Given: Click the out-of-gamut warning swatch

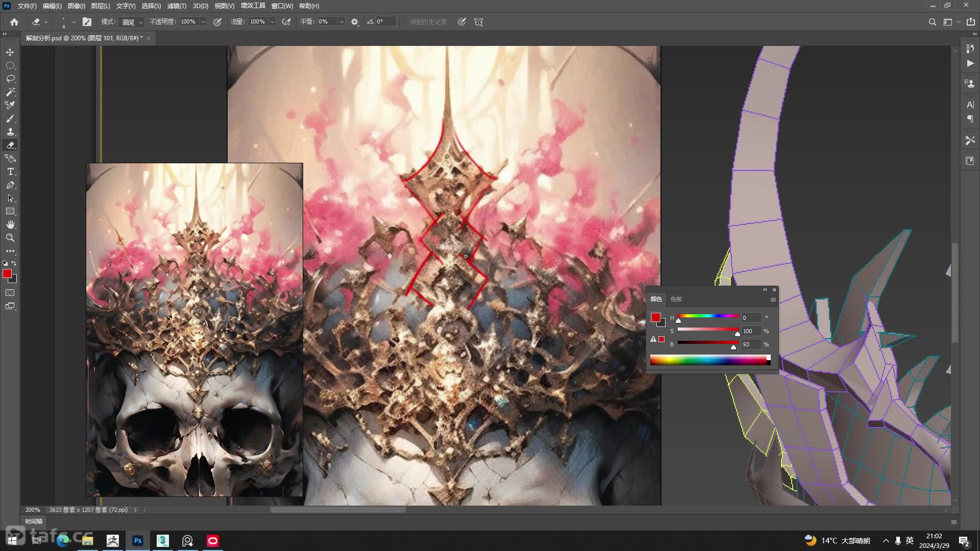Looking at the screenshot, I should tap(661, 339).
